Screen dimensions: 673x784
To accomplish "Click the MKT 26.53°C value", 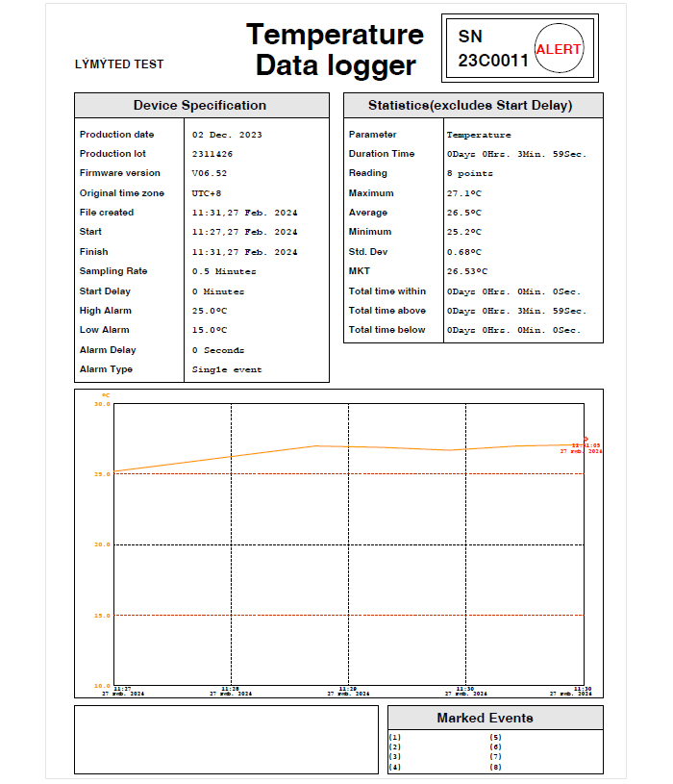I will (467, 272).
